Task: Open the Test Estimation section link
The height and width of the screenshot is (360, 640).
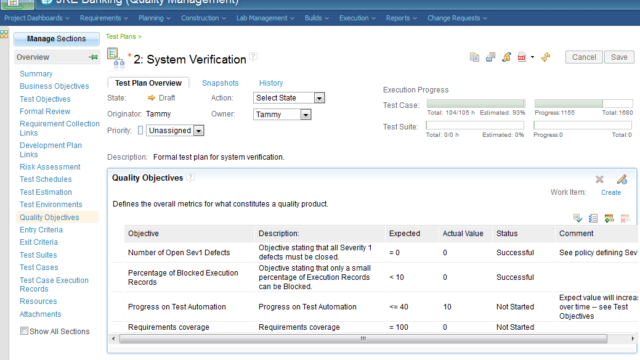Action: coord(46,192)
